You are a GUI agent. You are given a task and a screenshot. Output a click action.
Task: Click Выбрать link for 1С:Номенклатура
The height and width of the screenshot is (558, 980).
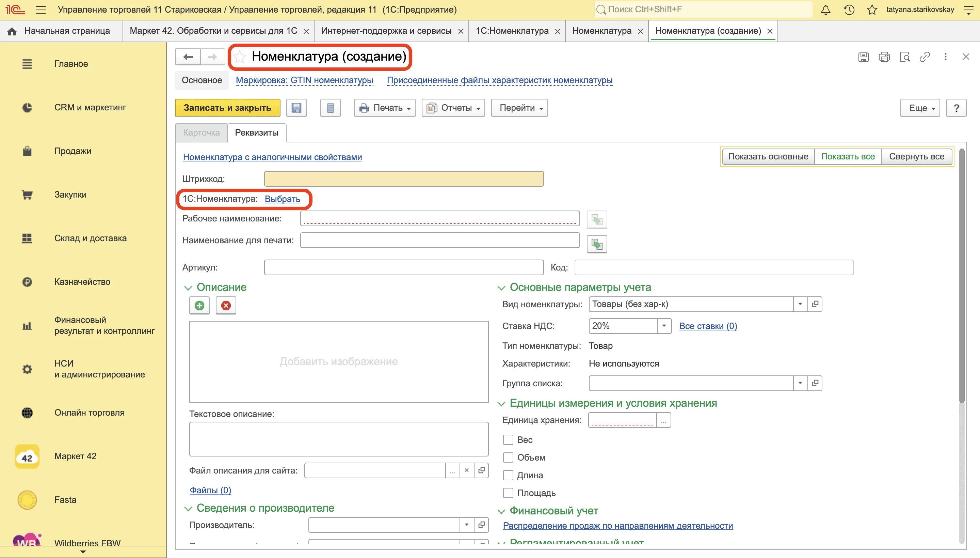point(282,199)
